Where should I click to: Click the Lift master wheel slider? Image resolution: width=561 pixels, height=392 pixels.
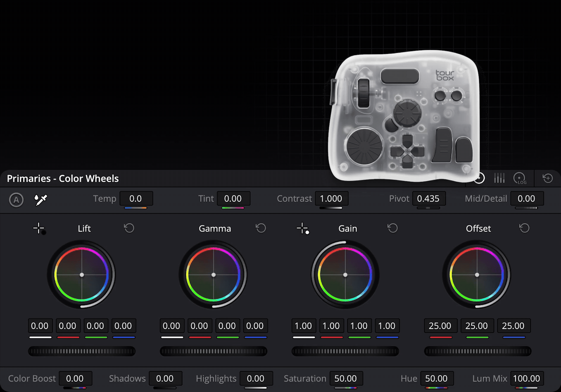pos(82,351)
